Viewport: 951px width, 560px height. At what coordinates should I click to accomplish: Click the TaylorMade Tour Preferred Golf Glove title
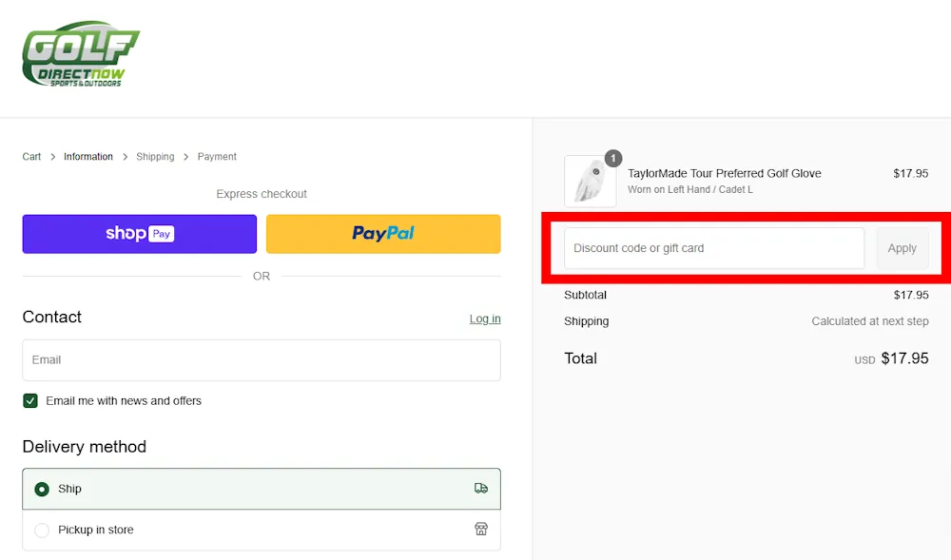point(724,174)
